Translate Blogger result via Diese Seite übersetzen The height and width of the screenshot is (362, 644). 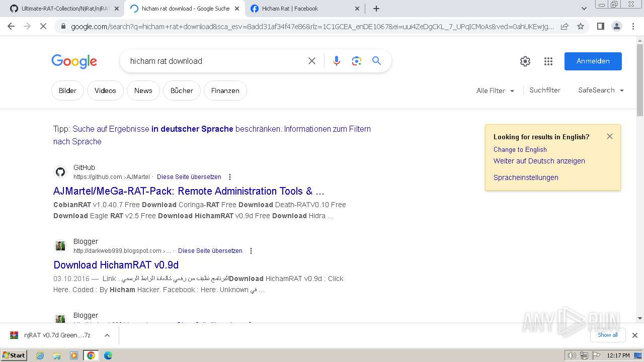[x=210, y=251]
